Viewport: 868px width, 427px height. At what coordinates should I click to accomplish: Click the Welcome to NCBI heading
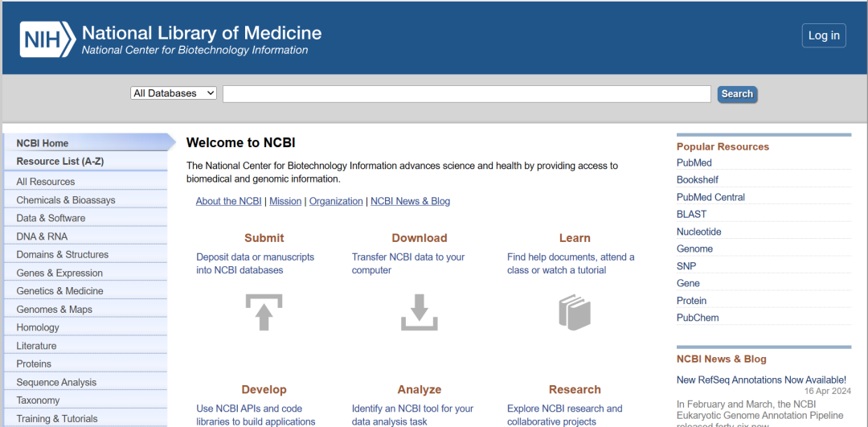point(241,143)
